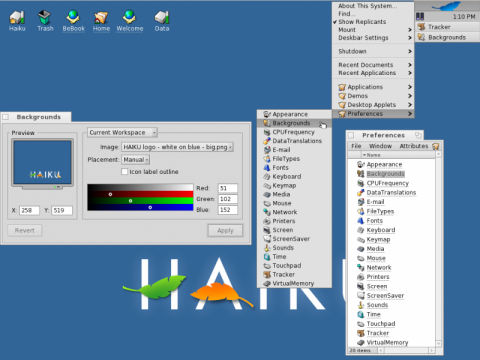Click the workspaces icon in Deskbar tray

pyautogui.click(x=420, y=16)
